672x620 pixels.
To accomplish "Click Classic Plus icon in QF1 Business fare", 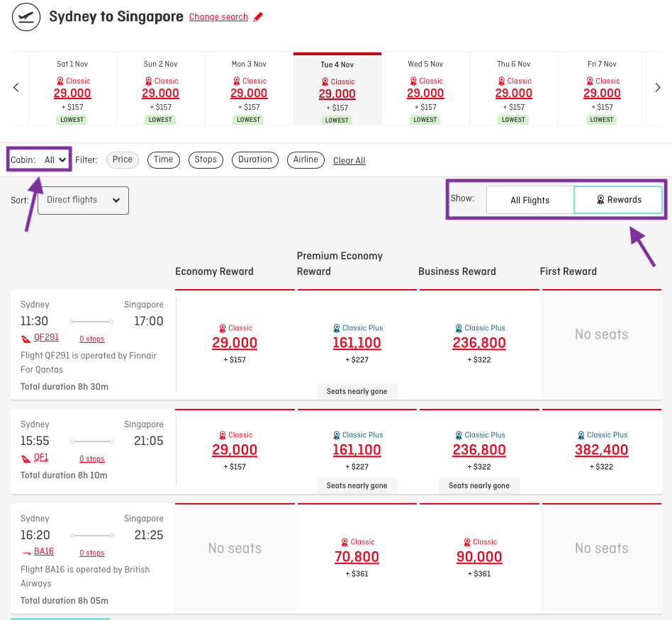I will 459,435.
